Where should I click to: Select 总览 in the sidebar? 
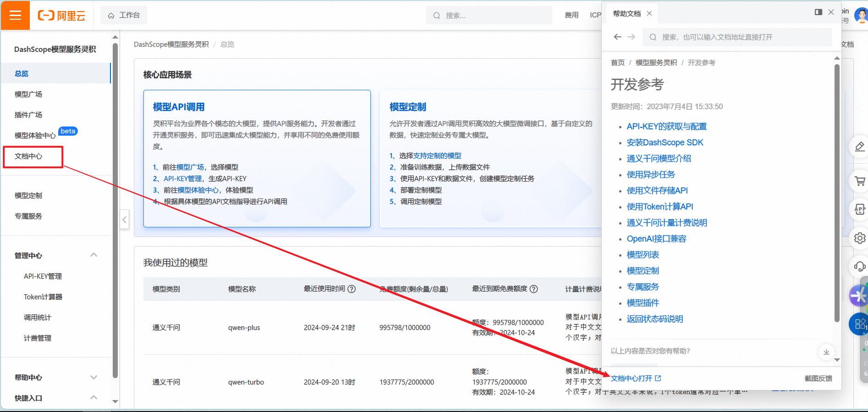(x=55, y=73)
